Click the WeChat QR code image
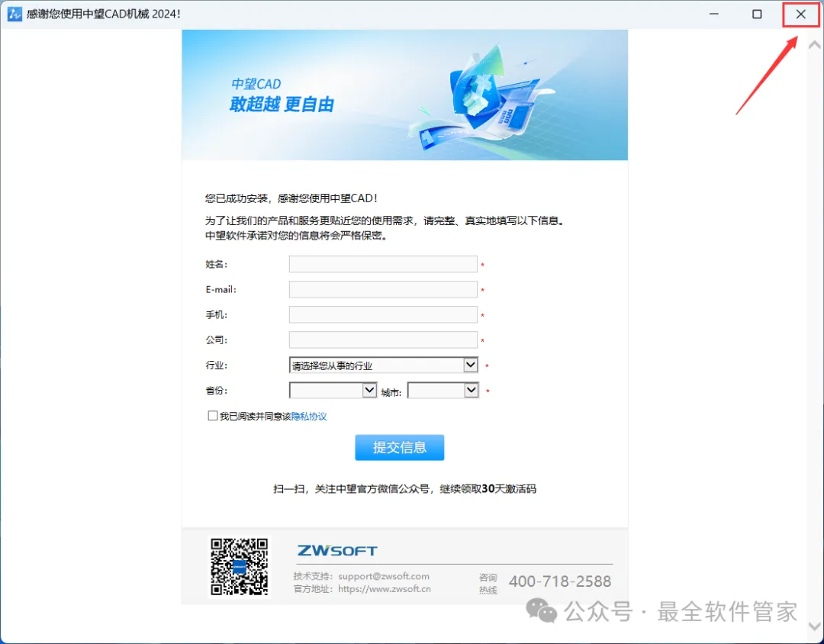The image size is (824, 644). click(240, 567)
